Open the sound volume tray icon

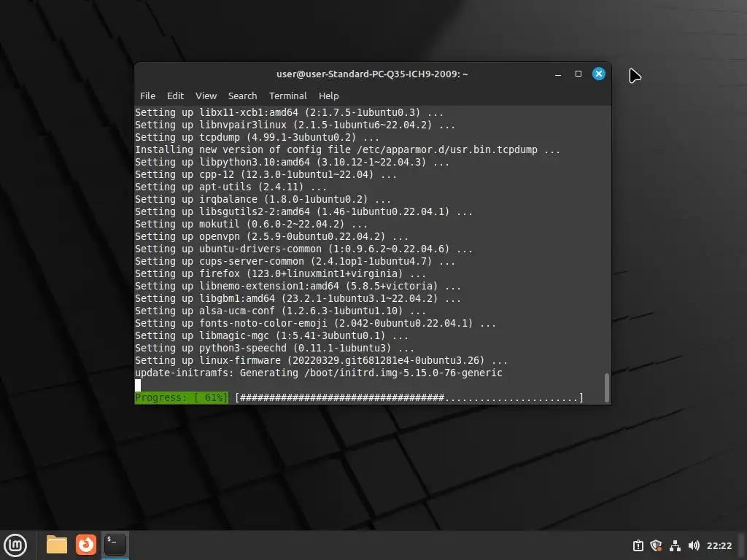694,545
